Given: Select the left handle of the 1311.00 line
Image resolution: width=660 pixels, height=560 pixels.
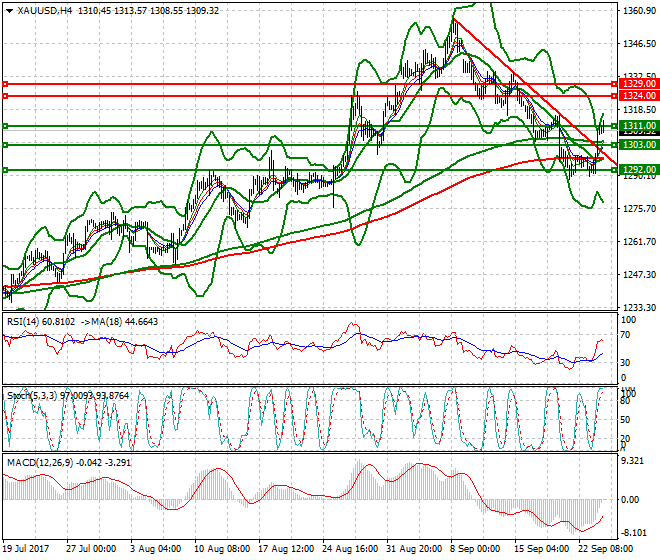Looking at the screenshot, I should pos(5,126).
